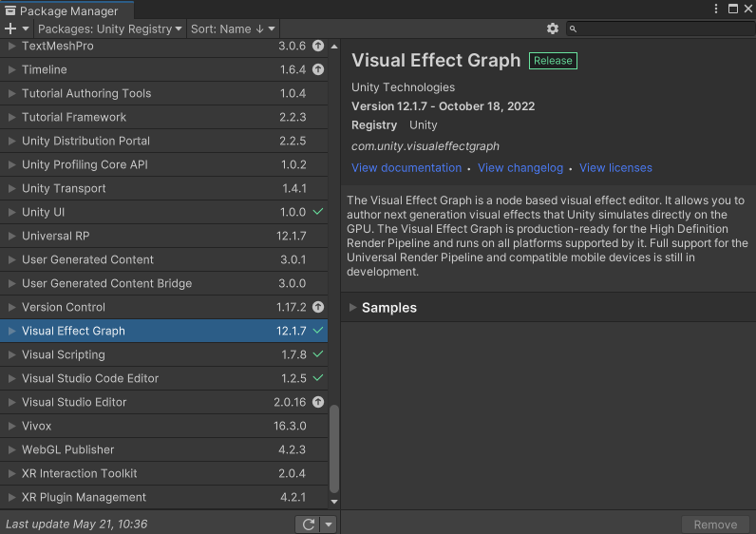Select User Generated Content Bridge package
Viewport: 756px width, 534px height.
pyautogui.click(x=164, y=283)
